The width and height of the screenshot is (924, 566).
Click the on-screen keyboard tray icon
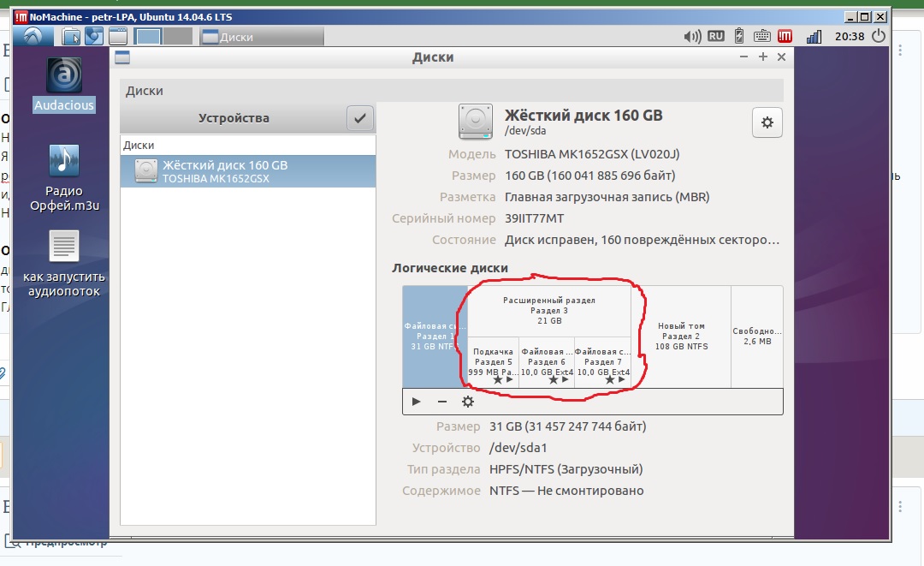pos(762,37)
